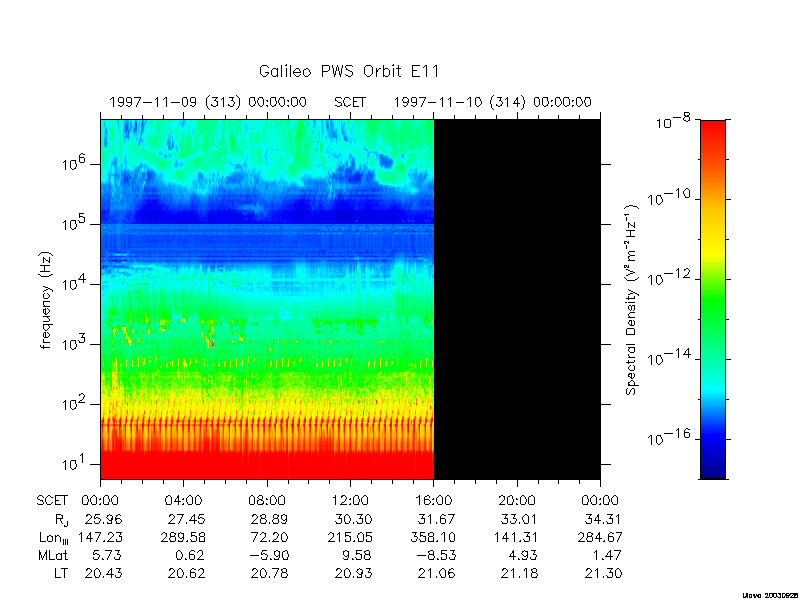Click the LT value "21.30"

pos(603,573)
